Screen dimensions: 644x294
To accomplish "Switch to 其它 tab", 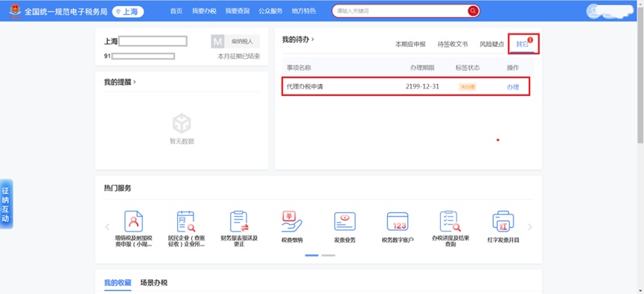I will click(x=523, y=44).
